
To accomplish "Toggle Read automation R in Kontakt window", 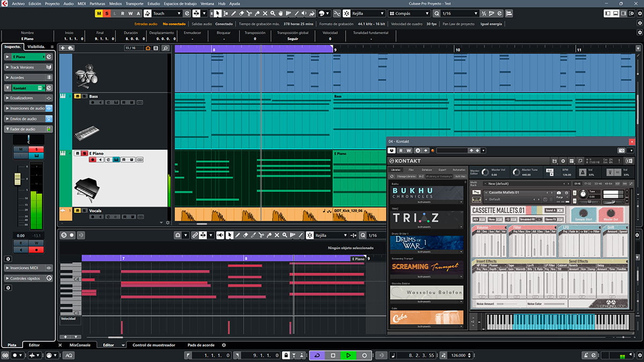I will click(400, 151).
